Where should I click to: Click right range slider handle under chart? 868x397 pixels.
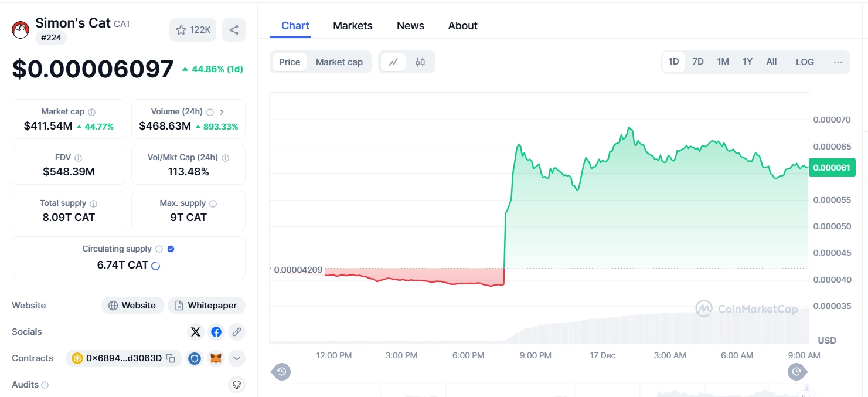coord(797,372)
